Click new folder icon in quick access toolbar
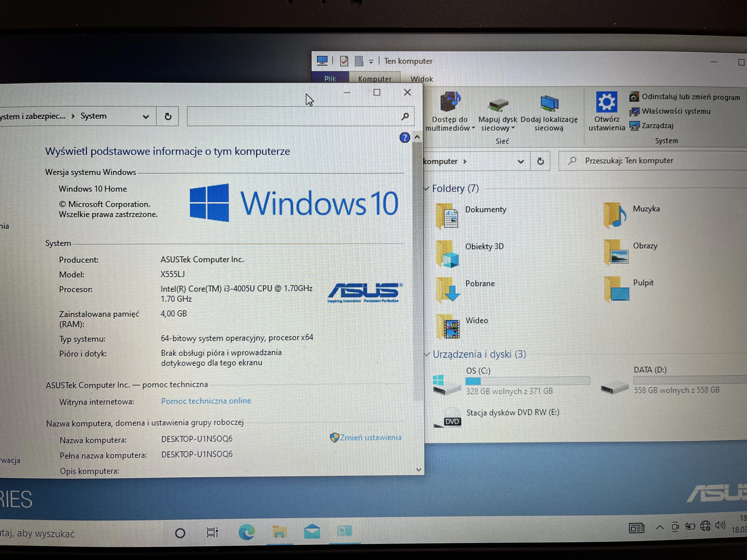 (x=359, y=61)
